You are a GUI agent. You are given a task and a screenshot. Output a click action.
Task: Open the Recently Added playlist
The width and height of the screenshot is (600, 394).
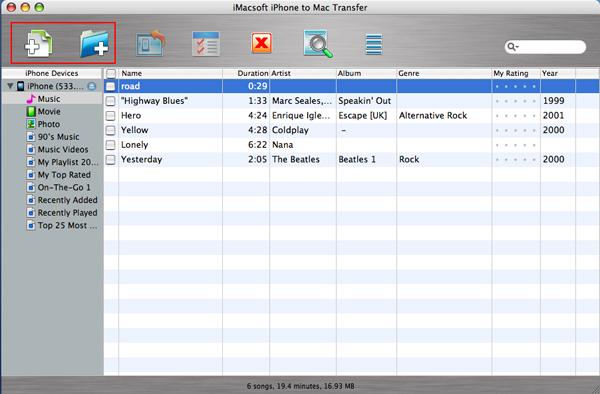coord(67,200)
